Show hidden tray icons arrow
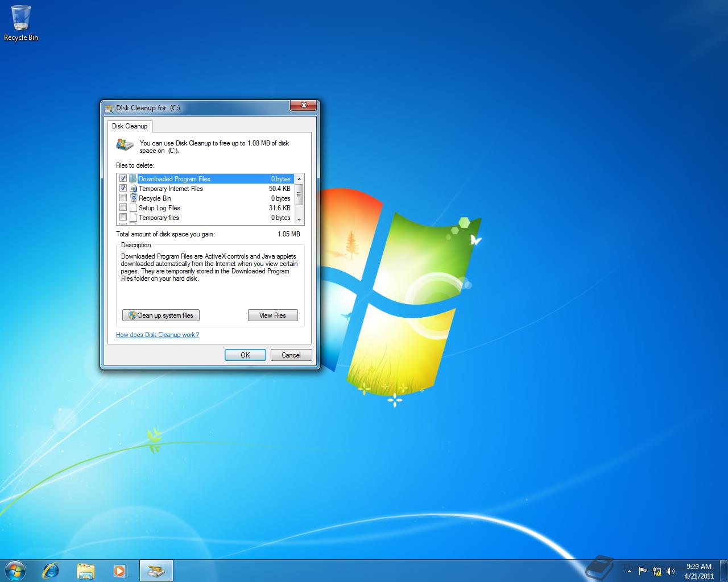Screen dimensions: 728x582 (x=629, y=571)
